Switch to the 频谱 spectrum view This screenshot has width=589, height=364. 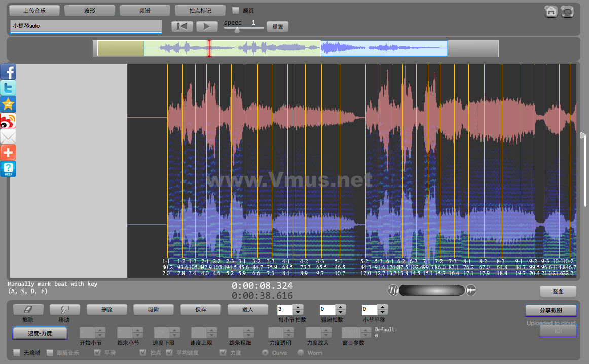pos(145,10)
